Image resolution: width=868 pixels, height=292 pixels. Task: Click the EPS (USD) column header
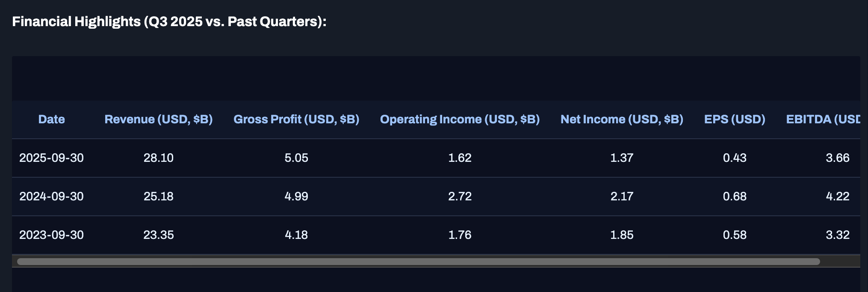735,119
